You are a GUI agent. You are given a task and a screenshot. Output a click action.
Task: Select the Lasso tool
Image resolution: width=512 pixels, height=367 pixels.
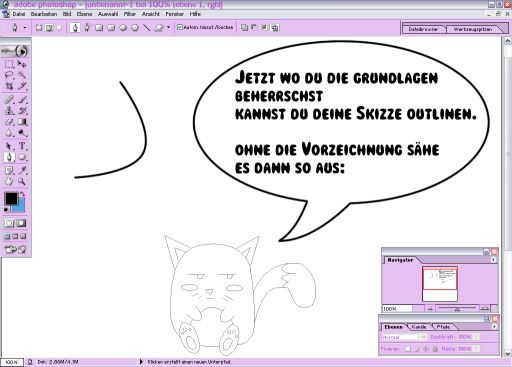click(9, 75)
